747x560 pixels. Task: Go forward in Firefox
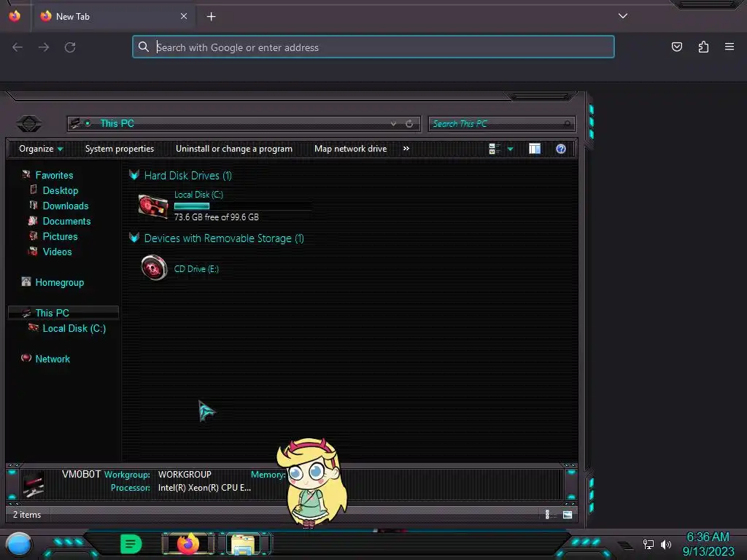coord(44,47)
